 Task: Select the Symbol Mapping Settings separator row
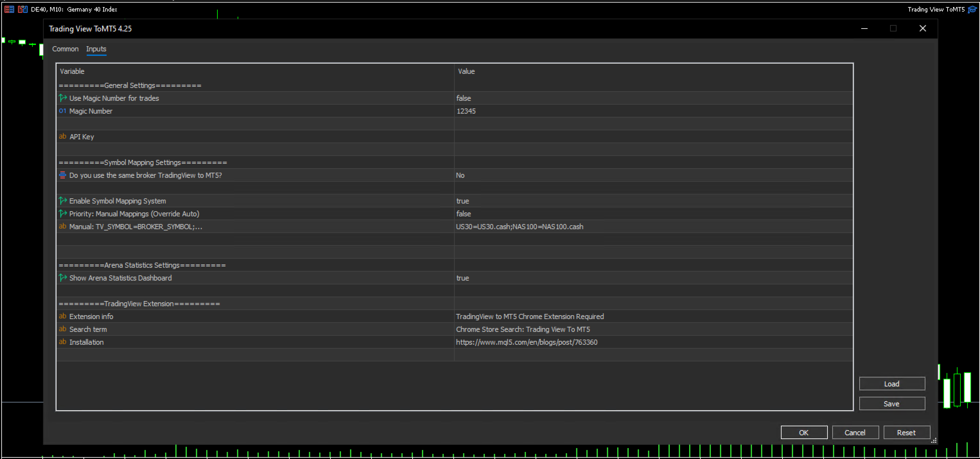point(455,162)
